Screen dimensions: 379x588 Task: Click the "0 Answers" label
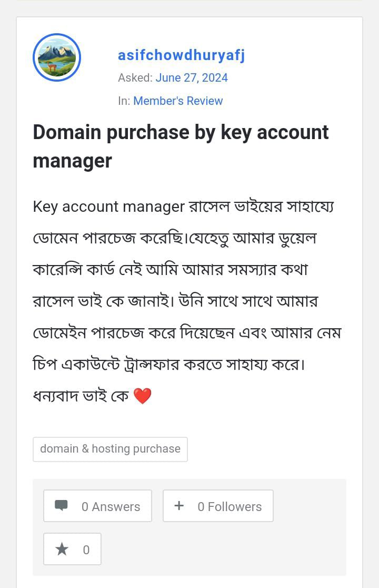tap(111, 506)
